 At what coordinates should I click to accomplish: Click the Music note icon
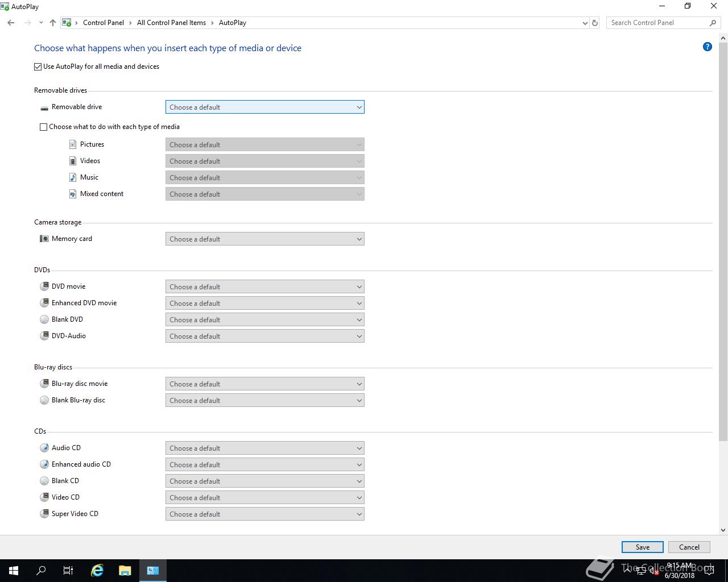(x=73, y=177)
